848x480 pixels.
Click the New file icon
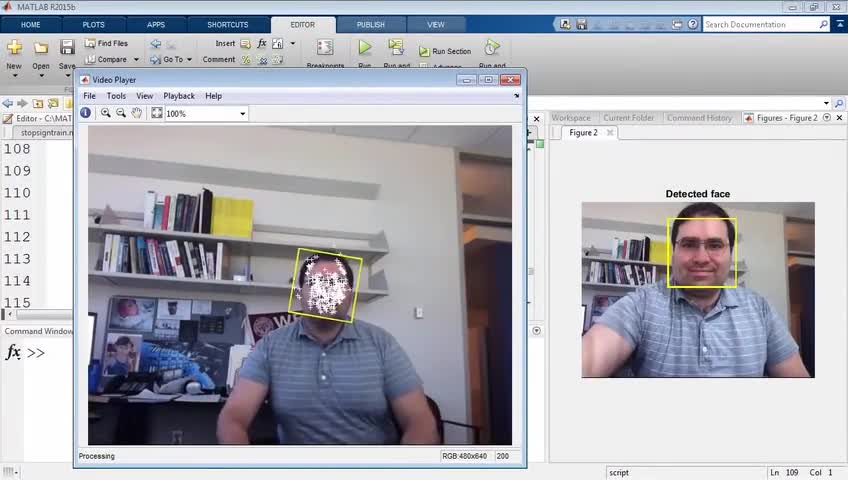(x=14, y=48)
